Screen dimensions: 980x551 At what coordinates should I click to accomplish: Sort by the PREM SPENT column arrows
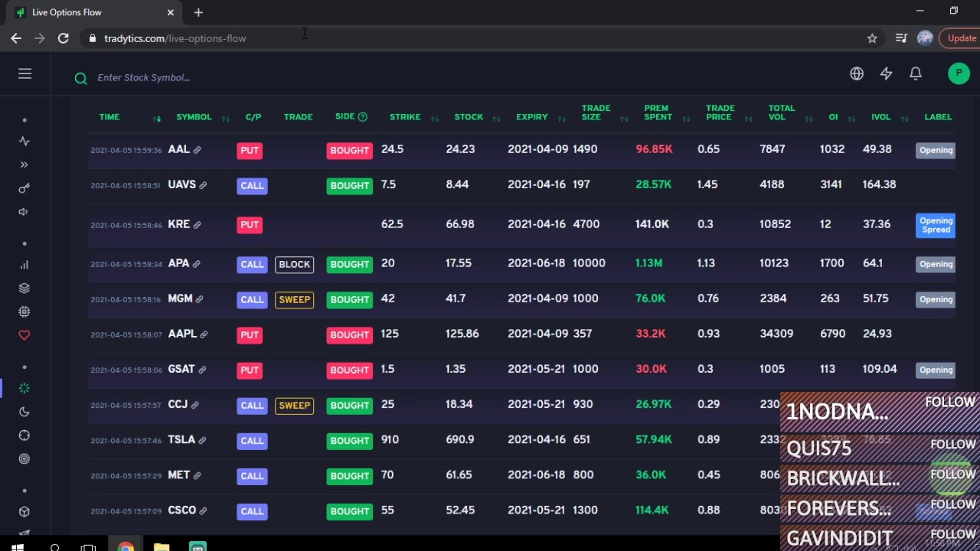685,119
